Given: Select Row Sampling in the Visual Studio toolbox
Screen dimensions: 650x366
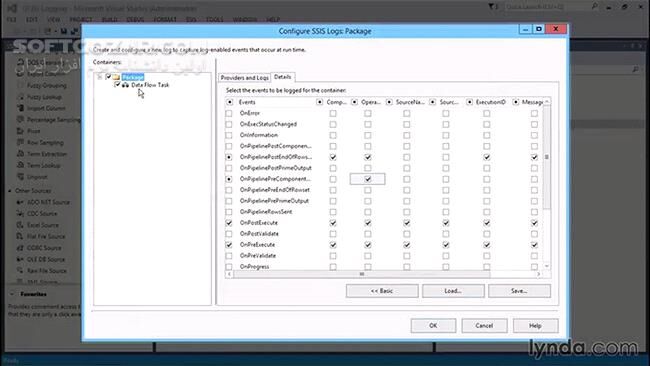Looking at the screenshot, I should pos(45,143).
